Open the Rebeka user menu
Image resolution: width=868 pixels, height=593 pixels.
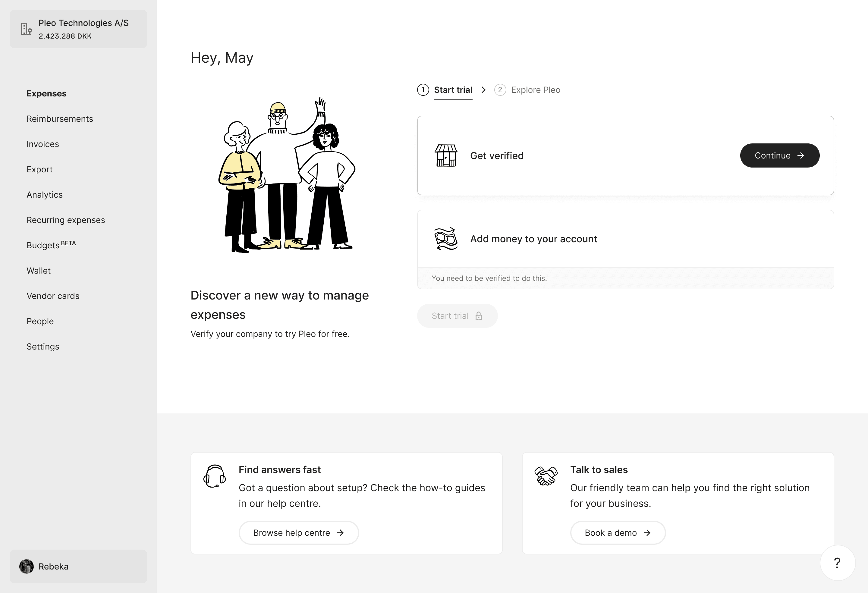click(x=78, y=566)
